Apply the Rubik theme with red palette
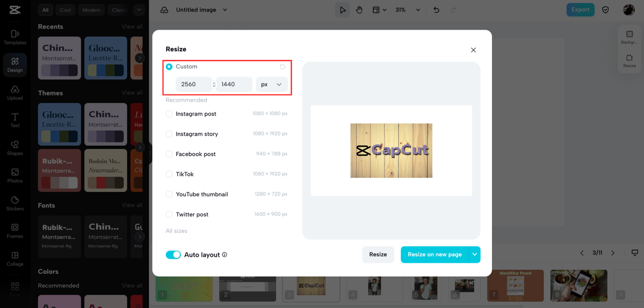Viewport: 644px width, 308px height. coord(59,170)
